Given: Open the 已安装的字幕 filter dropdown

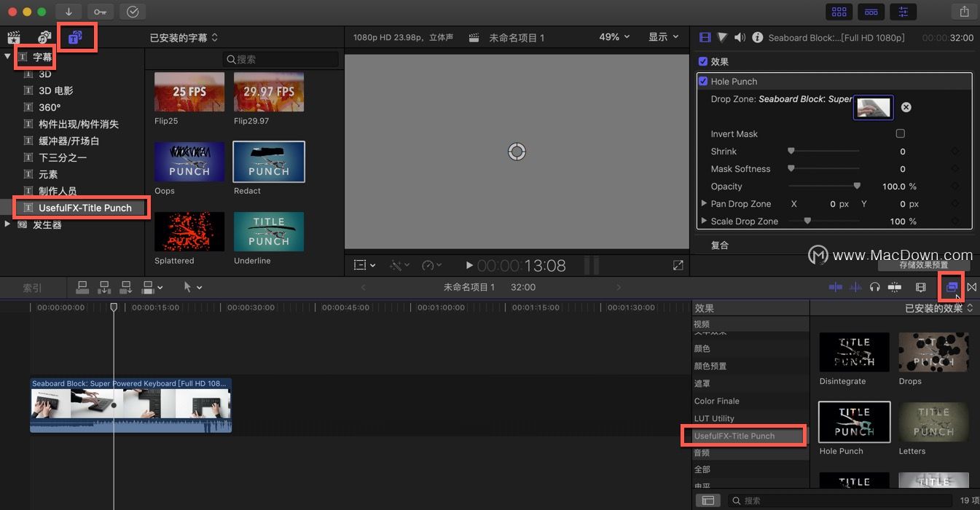Looking at the screenshot, I should [x=184, y=37].
